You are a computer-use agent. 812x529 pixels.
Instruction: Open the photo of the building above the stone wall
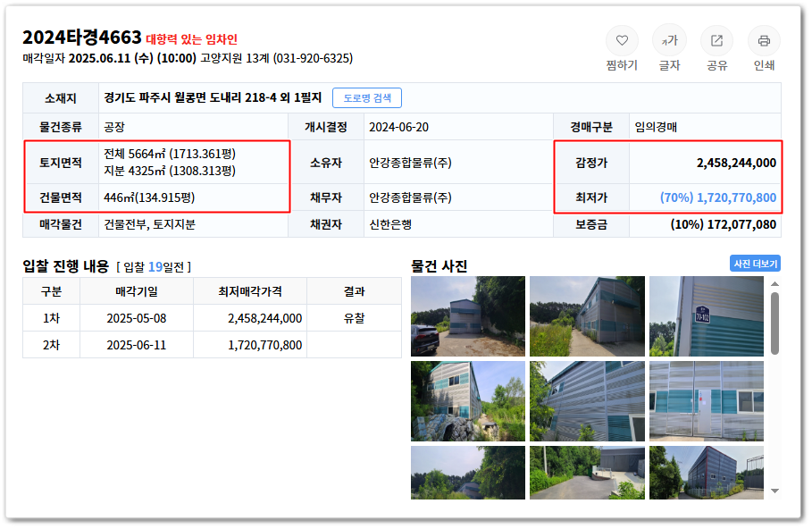pos(468,401)
